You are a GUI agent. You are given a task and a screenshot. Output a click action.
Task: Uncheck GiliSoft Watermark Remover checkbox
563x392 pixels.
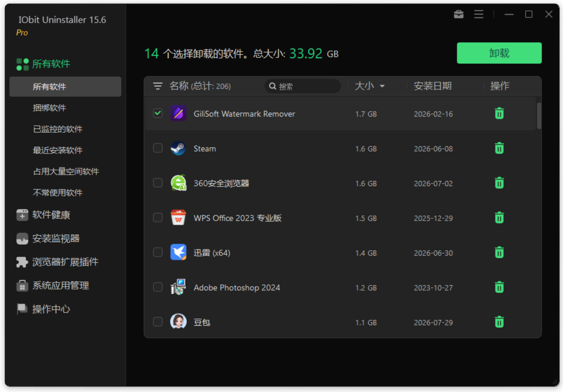[x=158, y=114]
